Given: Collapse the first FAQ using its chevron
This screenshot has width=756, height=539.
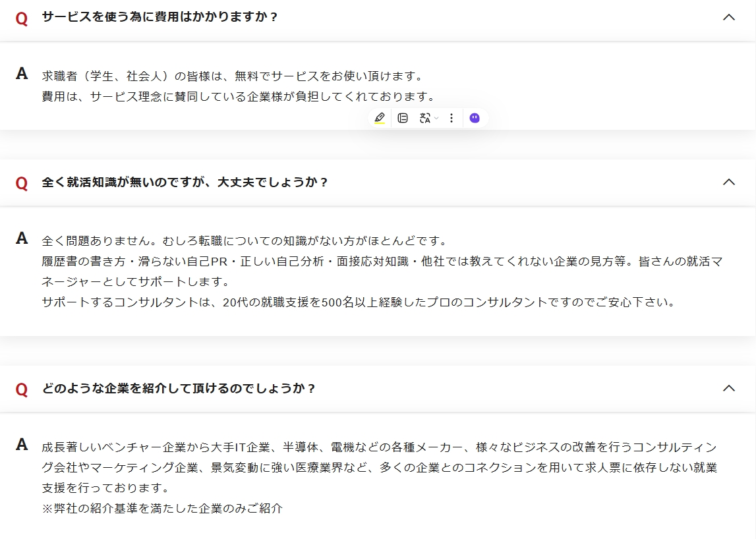Looking at the screenshot, I should (728, 16).
